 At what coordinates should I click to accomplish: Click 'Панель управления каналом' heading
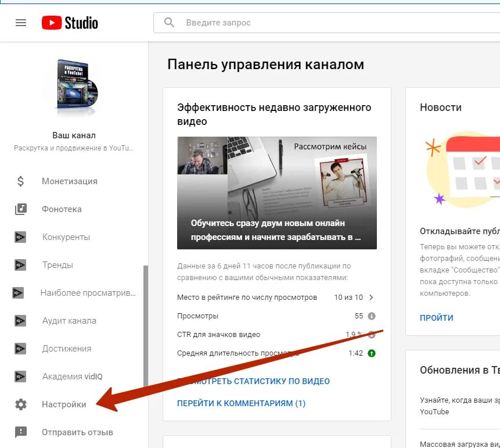[265, 64]
